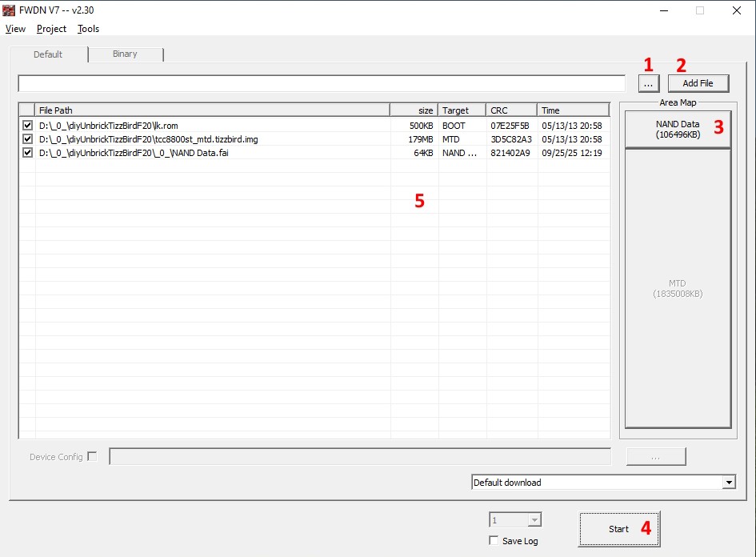Click the Time column header

click(573, 110)
